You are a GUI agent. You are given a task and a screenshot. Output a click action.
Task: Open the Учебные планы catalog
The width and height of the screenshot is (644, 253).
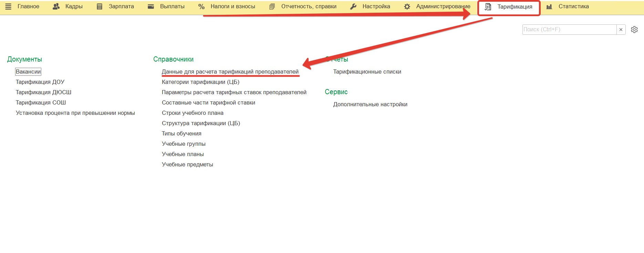pos(183,154)
